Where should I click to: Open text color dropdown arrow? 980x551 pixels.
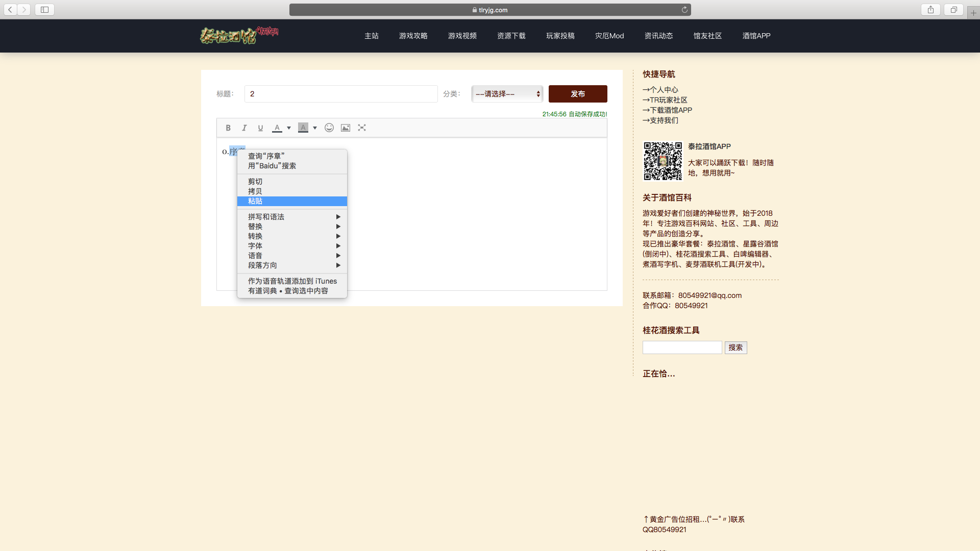coord(289,128)
